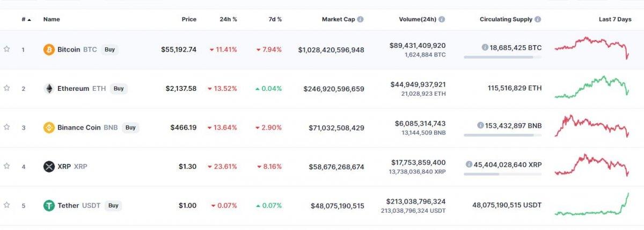Open Market Cap info tooltip icon
This screenshot has width=644, height=230.
[360, 19]
